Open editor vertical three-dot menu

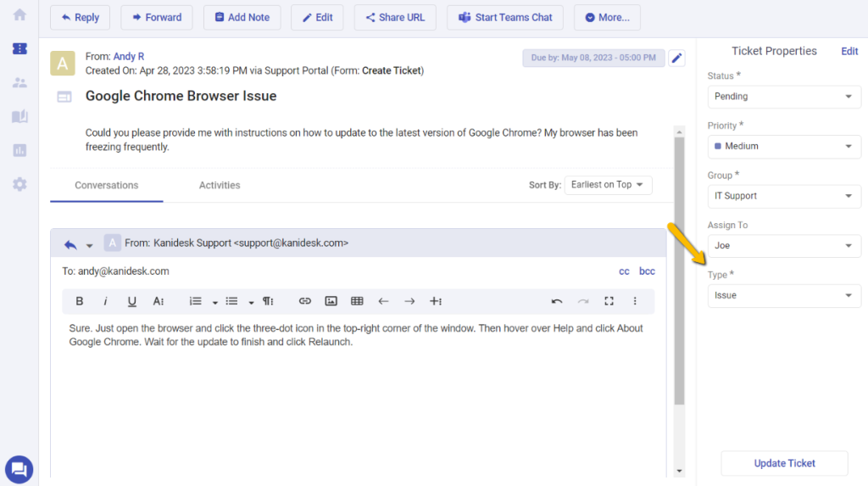635,301
